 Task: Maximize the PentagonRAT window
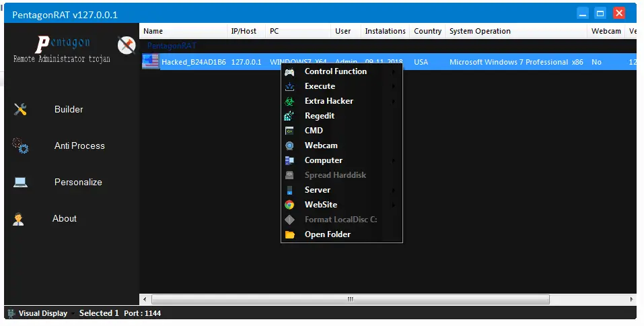point(600,13)
